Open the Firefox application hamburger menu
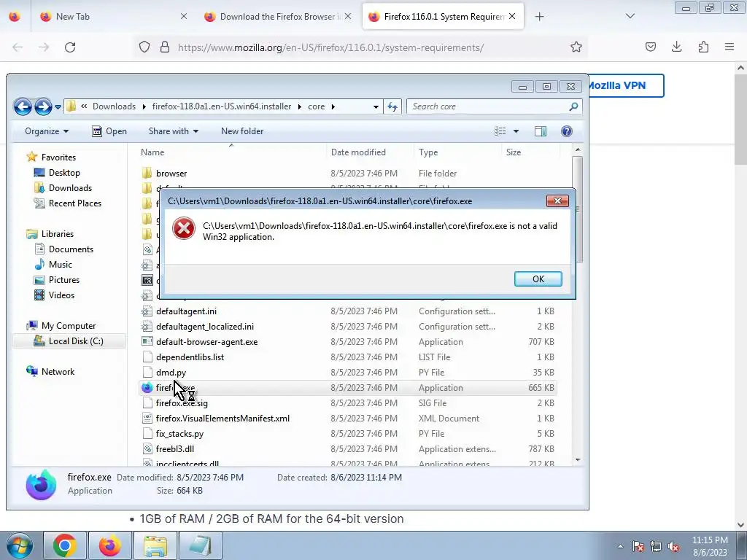The height and width of the screenshot is (560, 747). 729,47
